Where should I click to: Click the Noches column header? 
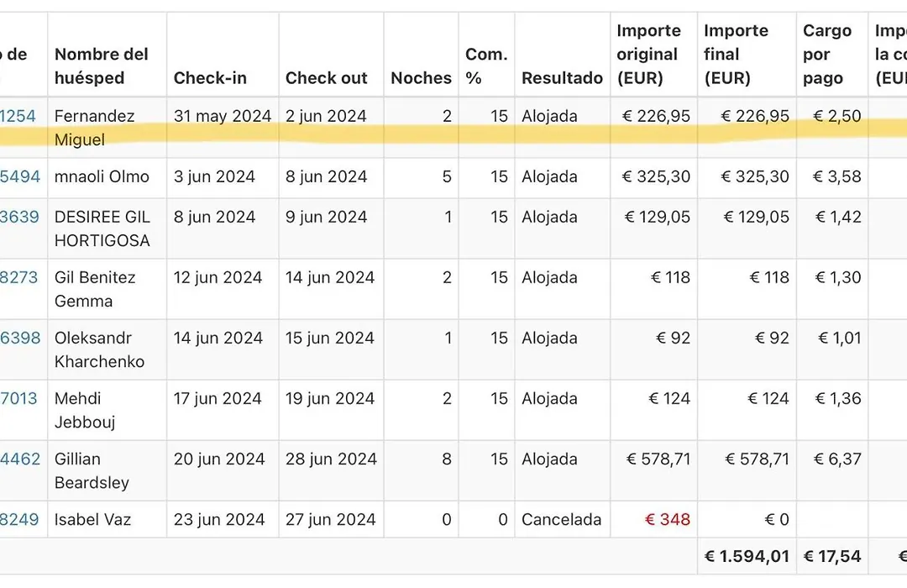pyautogui.click(x=421, y=78)
